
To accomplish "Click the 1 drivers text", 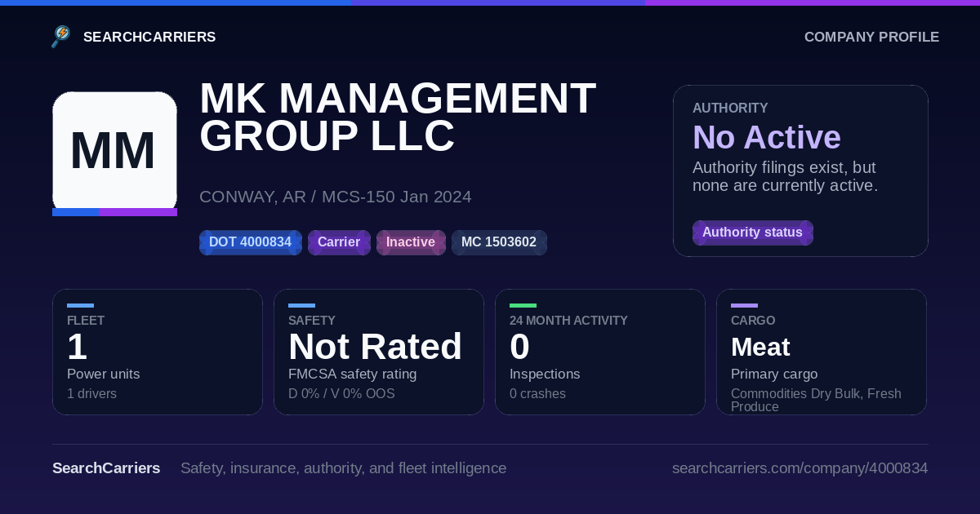I will pos(91,394).
